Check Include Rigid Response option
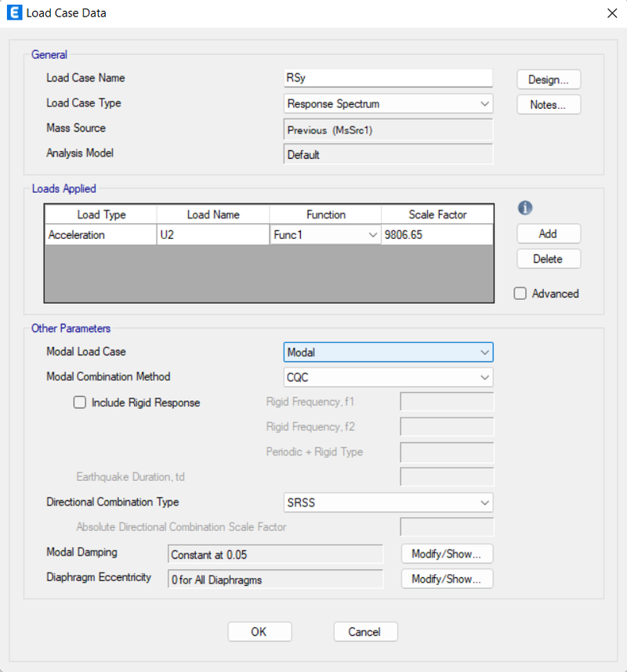Image resolution: width=627 pixels, height=672 pixels. pyautogui.click(x=79, y=403)
